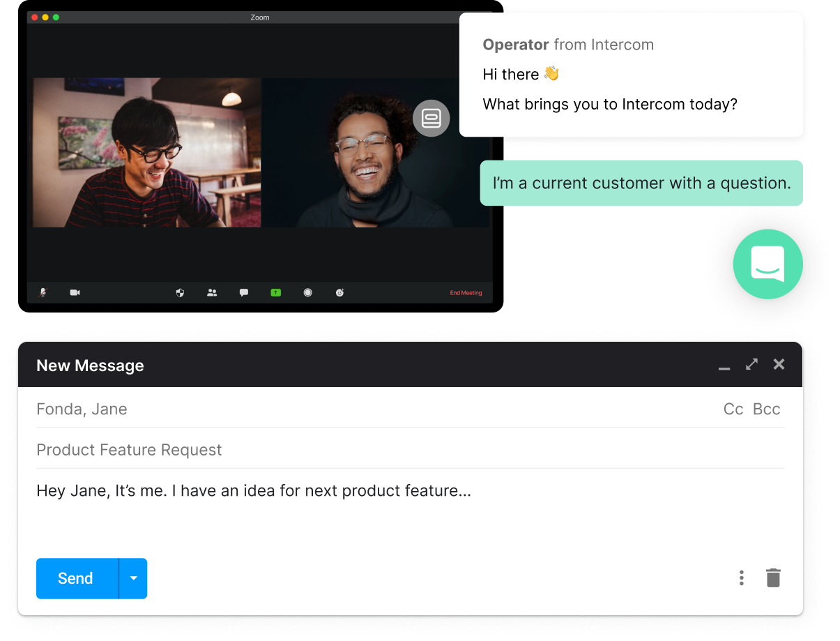Click the 'New Message' title bar text
This screenshot has width=840, height=641.
tap(90, 365)
